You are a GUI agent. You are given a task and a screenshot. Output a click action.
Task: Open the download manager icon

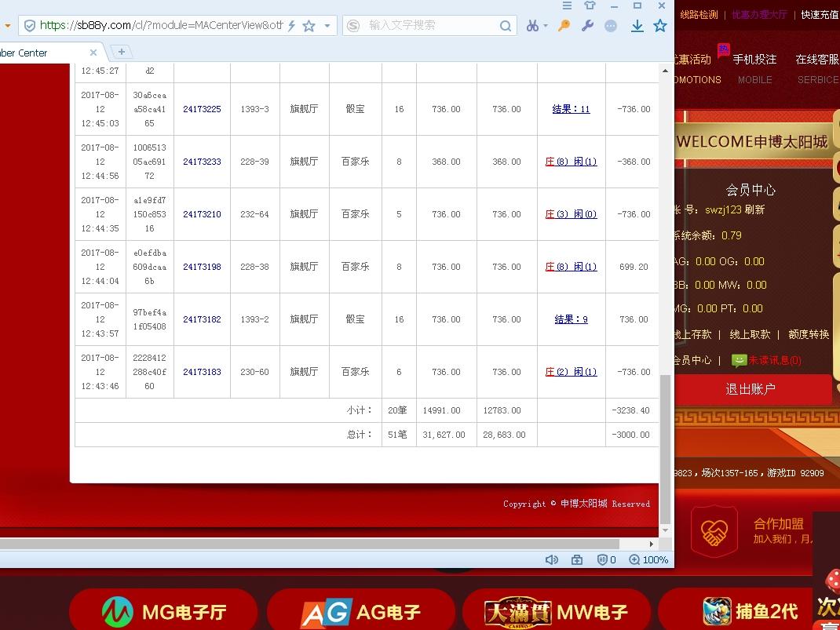pos(637,25)
